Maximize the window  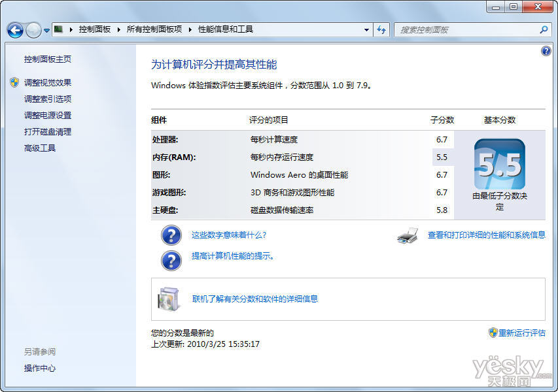click(x=514, y=7)
